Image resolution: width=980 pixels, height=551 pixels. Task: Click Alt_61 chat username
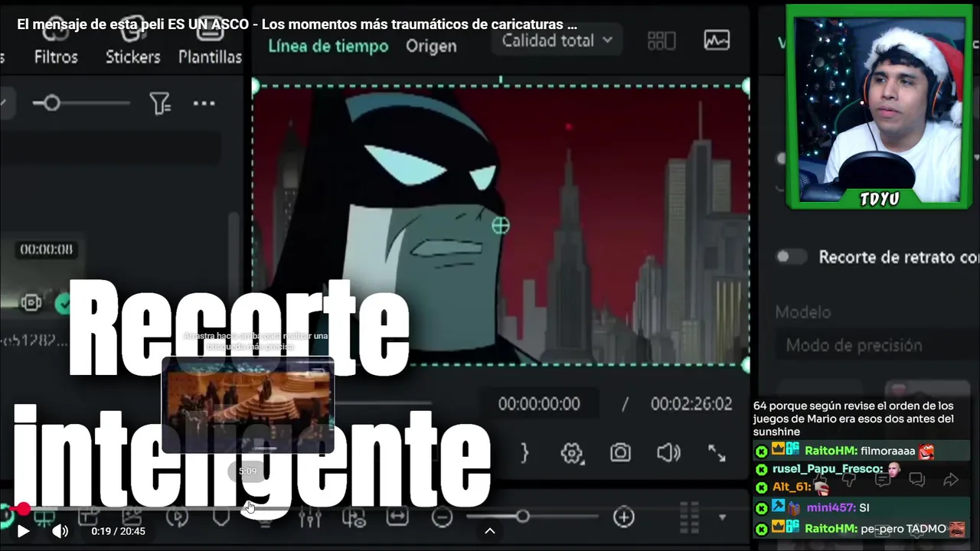[x=791, y=487]
